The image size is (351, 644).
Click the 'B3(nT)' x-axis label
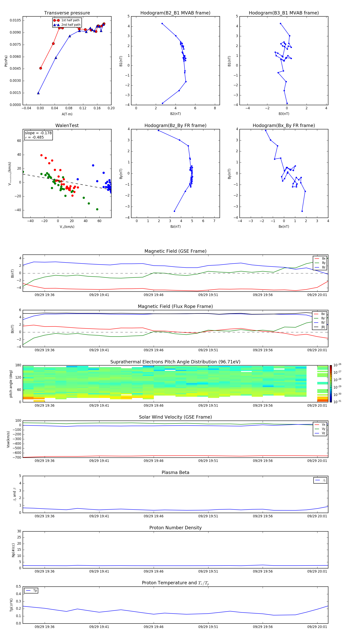pos(284,114)
